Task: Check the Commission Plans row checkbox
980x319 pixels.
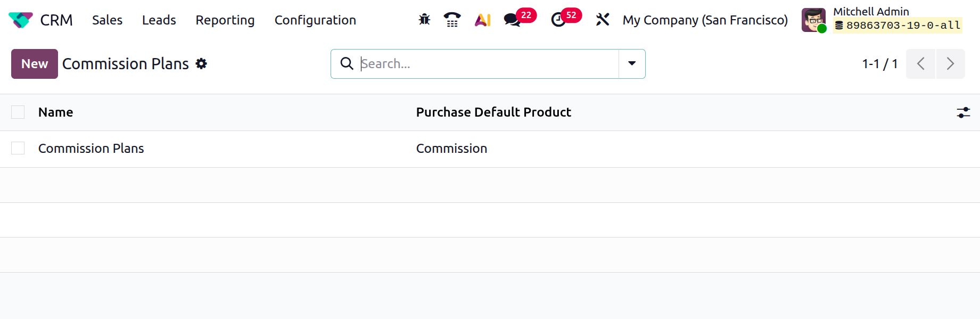Action: pos(18,149)
